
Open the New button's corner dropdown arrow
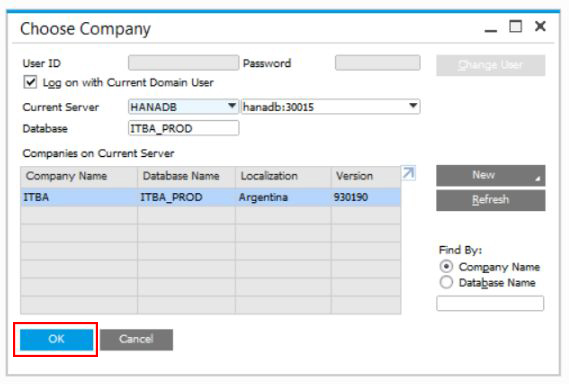538,179
